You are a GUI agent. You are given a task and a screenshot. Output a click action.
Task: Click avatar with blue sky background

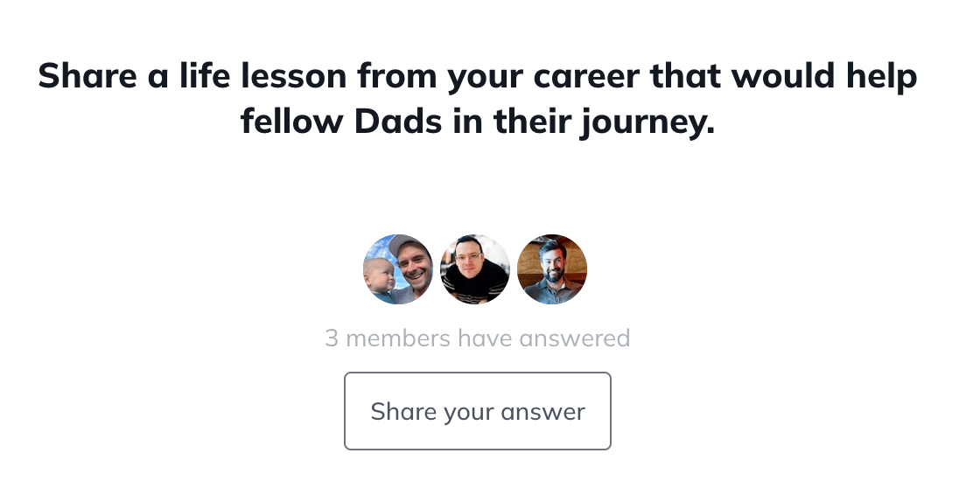398,269
